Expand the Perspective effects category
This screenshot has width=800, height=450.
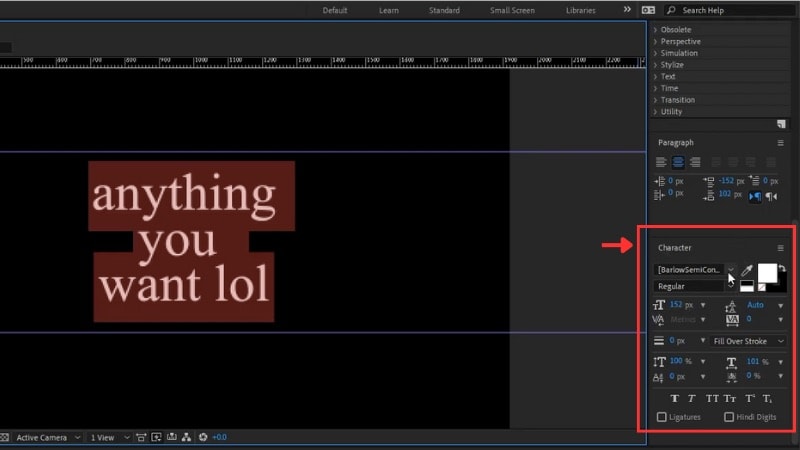(x=655, y=41)
